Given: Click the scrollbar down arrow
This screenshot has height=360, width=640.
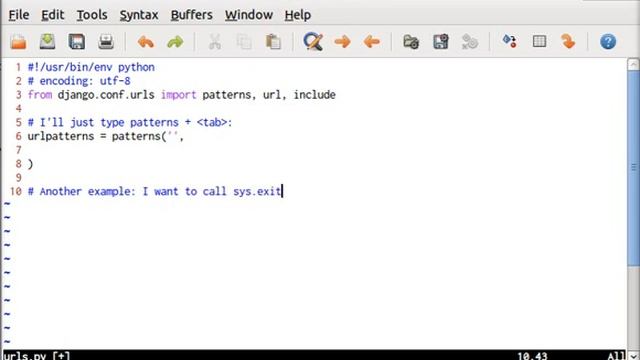Looking at the screenshot, I should (x=633, y=356).
